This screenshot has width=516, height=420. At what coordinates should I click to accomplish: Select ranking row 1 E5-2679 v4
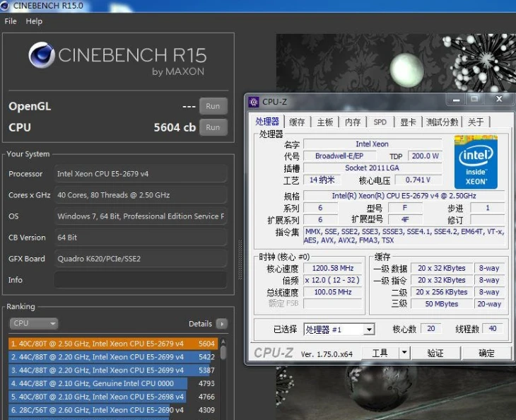click(x=113, y=344)
